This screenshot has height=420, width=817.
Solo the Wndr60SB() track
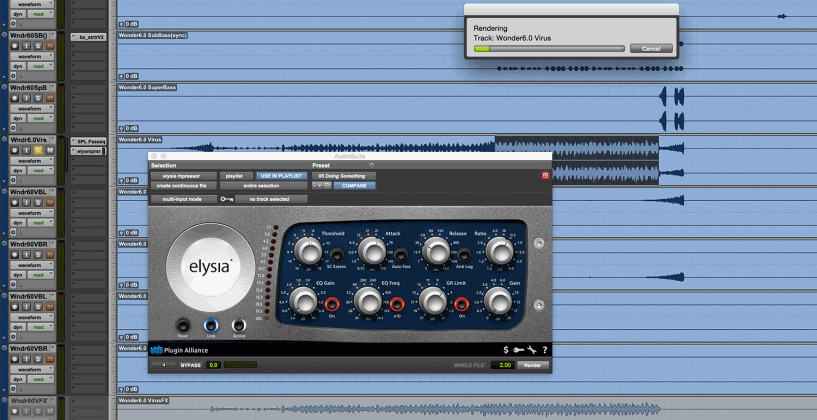(x=38, y=46)
